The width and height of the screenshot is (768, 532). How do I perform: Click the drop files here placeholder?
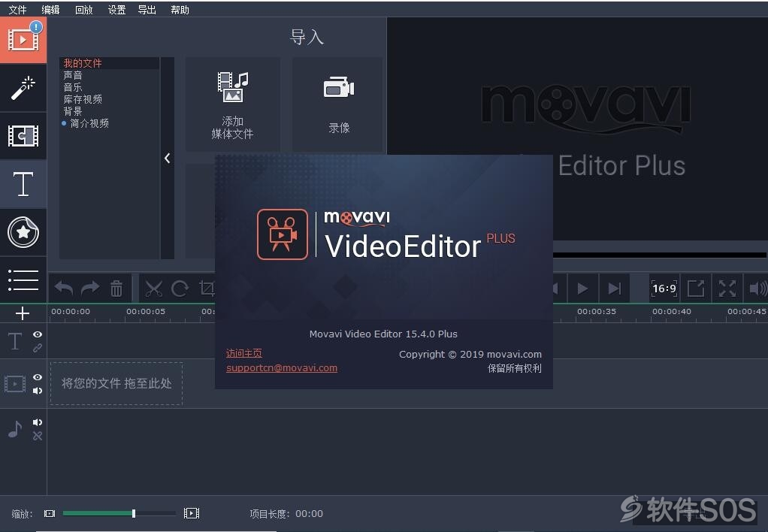pyautogui.click(x=116, y=383)
